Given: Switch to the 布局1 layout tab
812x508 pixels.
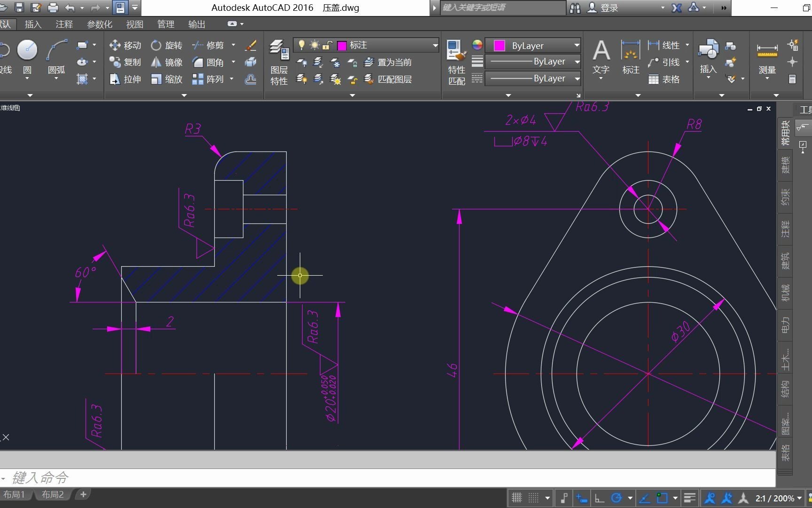Looking at the screenshot, I should 15,494.
